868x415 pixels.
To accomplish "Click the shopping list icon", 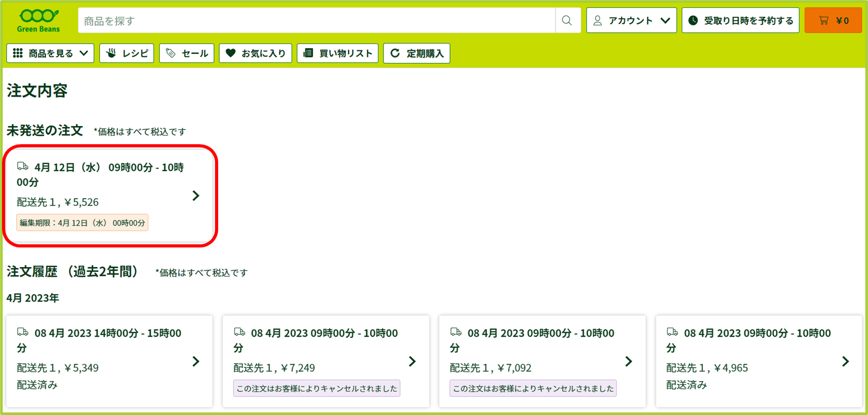I will tap(308, 53).
